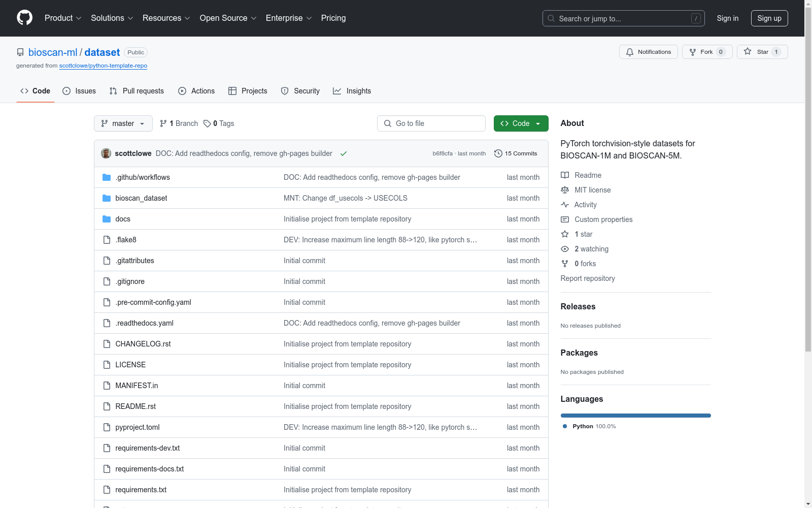The width and height of the screenshot is (812, 508).
Task: Open the .pre-commit-config.yaml file
Action: pos(153,302)
